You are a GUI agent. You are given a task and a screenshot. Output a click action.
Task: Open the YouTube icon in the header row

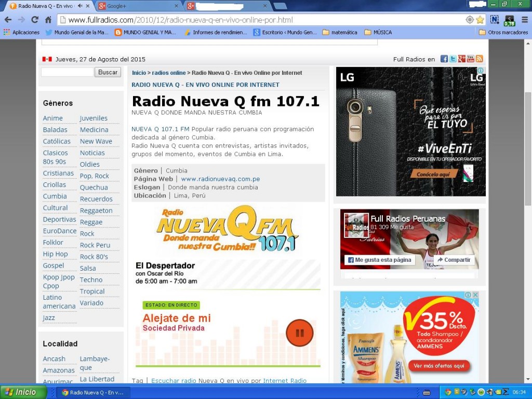click(471, 58)
